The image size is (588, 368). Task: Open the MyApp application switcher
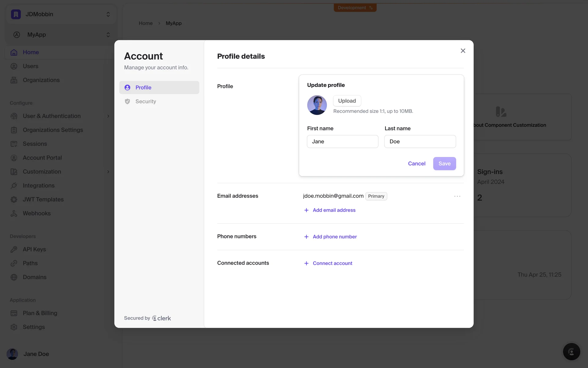pyautogui.click(x=61, y=35)
